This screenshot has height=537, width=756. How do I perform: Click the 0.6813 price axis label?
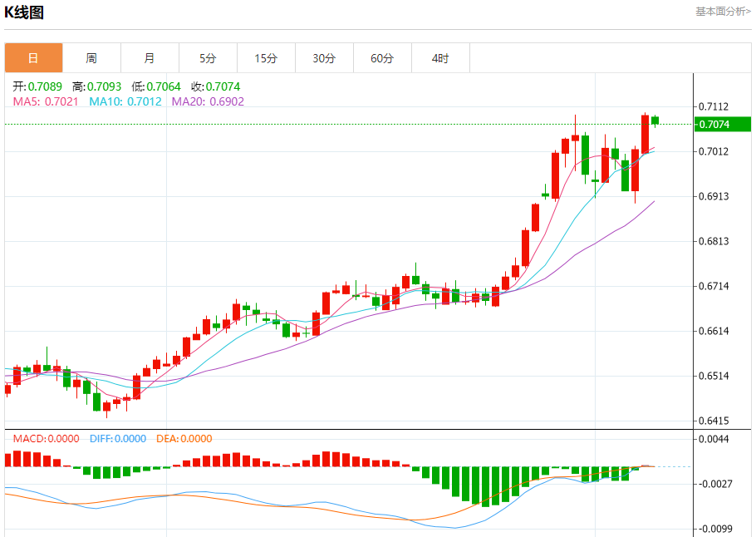click(714, 241)
